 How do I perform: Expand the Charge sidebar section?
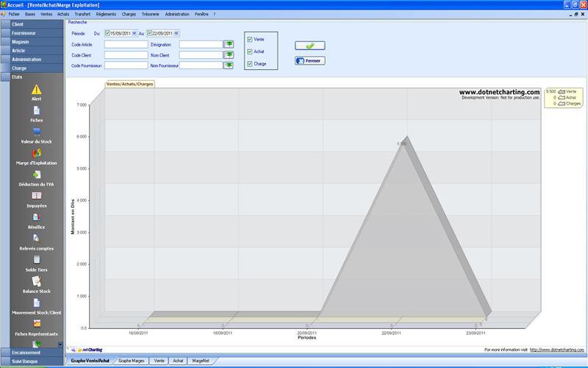click(32, 68)
